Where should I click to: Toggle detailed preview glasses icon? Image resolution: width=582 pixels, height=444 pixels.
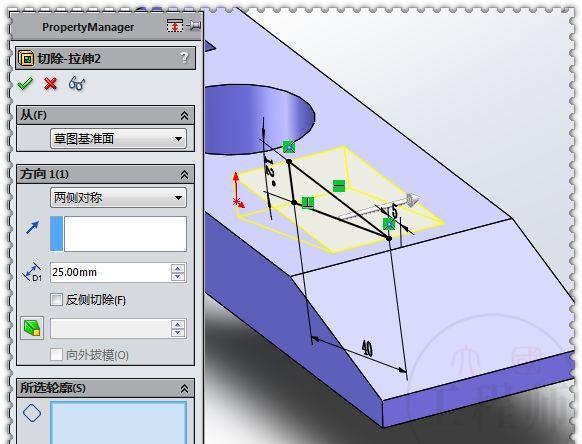tap(77, 84)
